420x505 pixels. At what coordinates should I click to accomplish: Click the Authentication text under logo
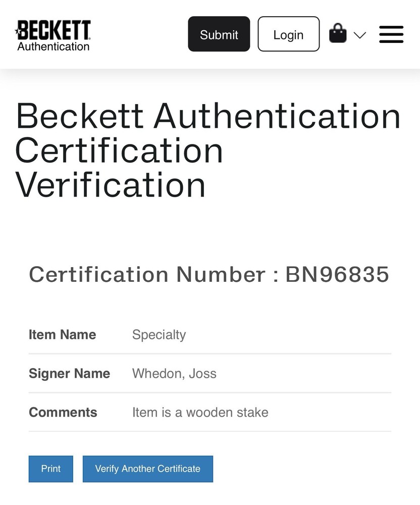point(54,46)
